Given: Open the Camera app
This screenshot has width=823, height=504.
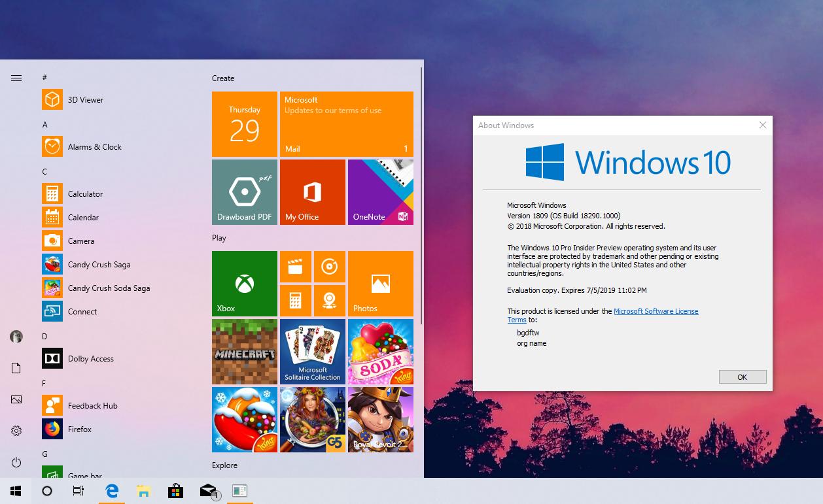Looking at the screenshot, I should click(81, 241).
